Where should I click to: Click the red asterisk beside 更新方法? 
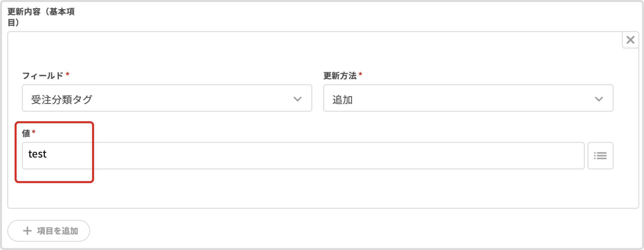360,74
